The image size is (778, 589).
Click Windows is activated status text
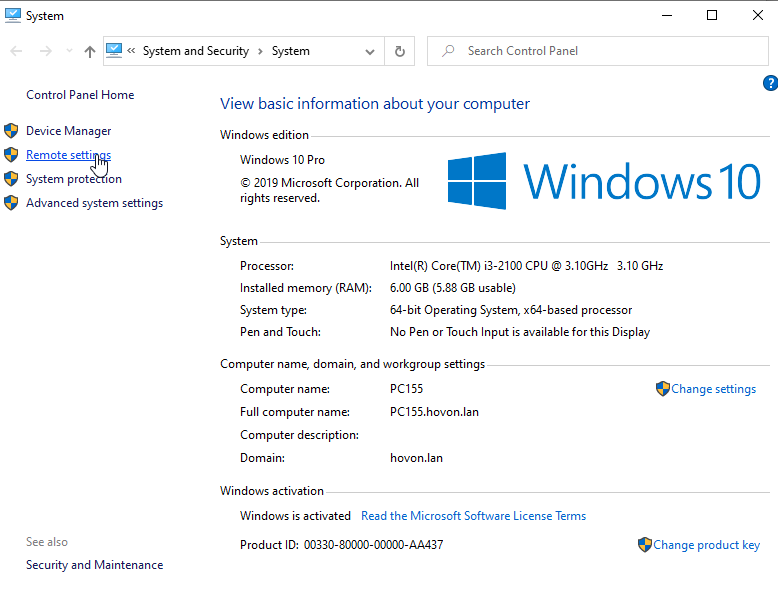tap(295, 516)
